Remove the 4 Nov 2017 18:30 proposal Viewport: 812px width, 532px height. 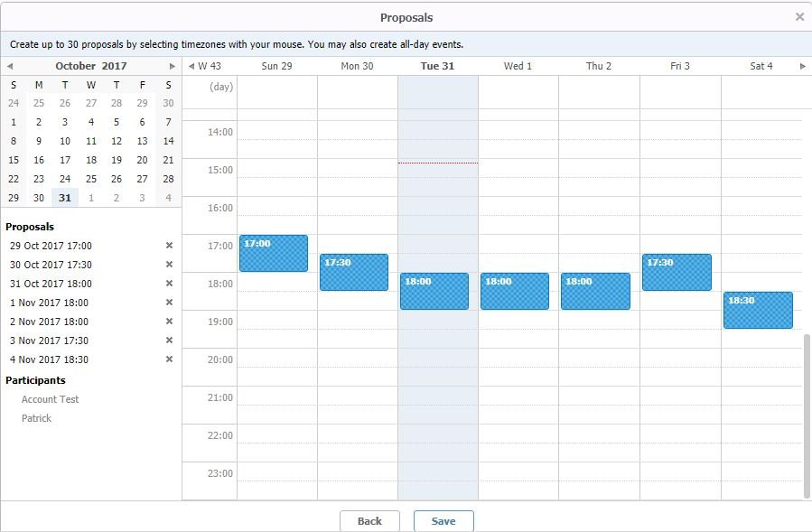169,359
